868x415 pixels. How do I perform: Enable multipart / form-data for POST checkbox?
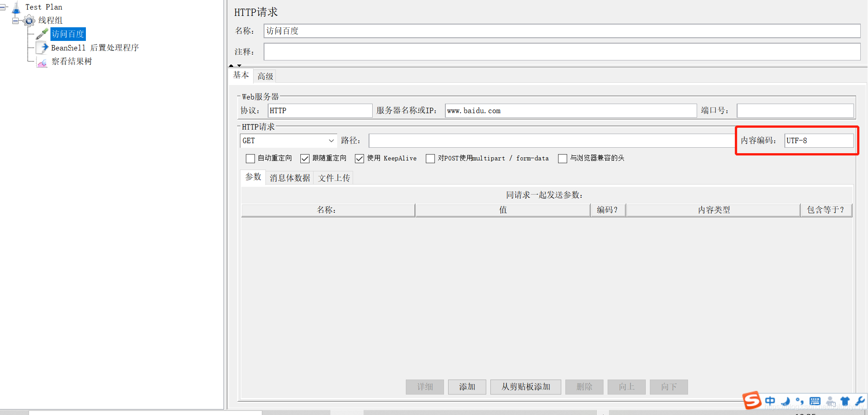click(430, 158)
